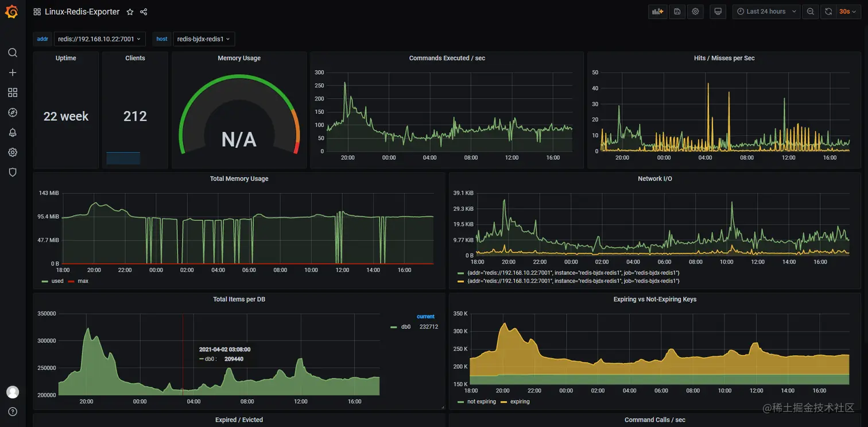This screenshot has width=868, height=427.
Task: Open the host redis-bjdx-redis1 dropdown
Action: (x=204, y=39)
